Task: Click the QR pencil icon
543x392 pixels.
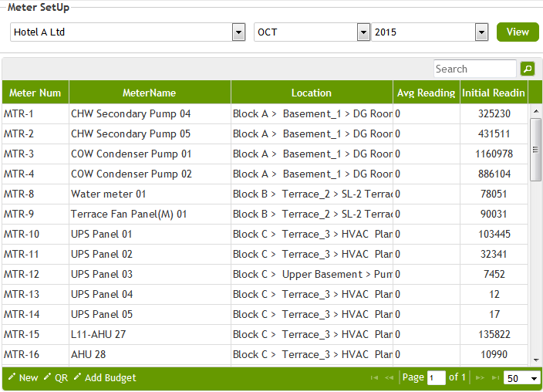Action: tap(48, 377)
